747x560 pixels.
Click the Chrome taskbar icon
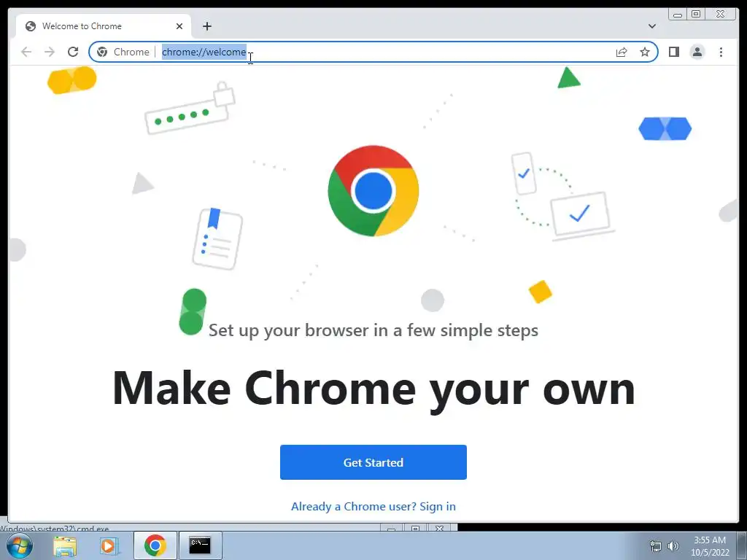pos(155,545)
